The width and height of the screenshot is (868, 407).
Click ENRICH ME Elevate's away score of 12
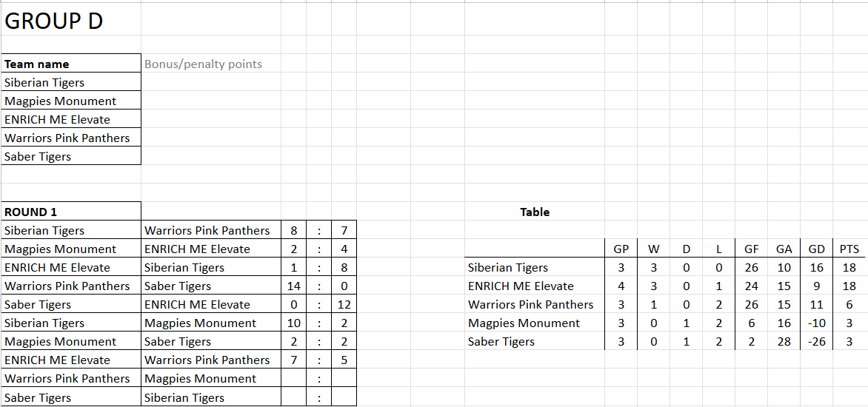point(344,305)
